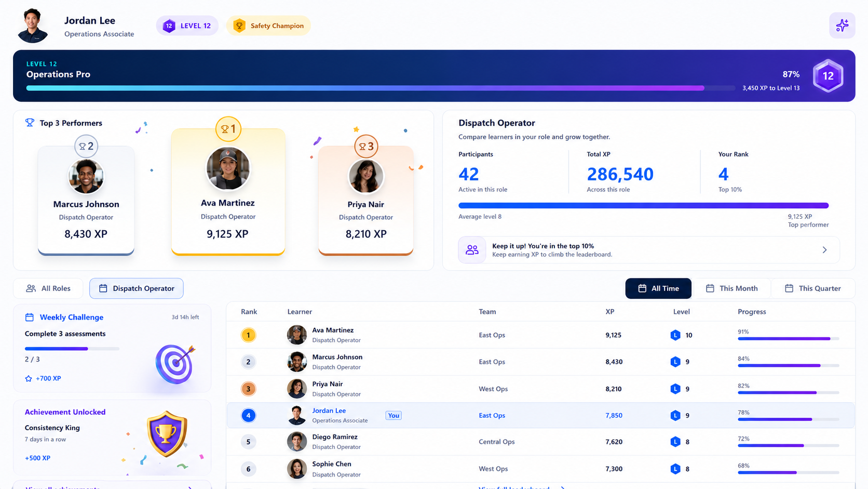
Task: Click the Progress column header
Action: point(752,312)
